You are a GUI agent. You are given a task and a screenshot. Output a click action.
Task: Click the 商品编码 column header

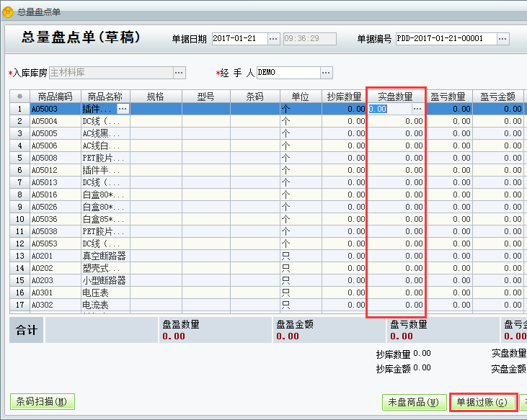coord(56,97)
